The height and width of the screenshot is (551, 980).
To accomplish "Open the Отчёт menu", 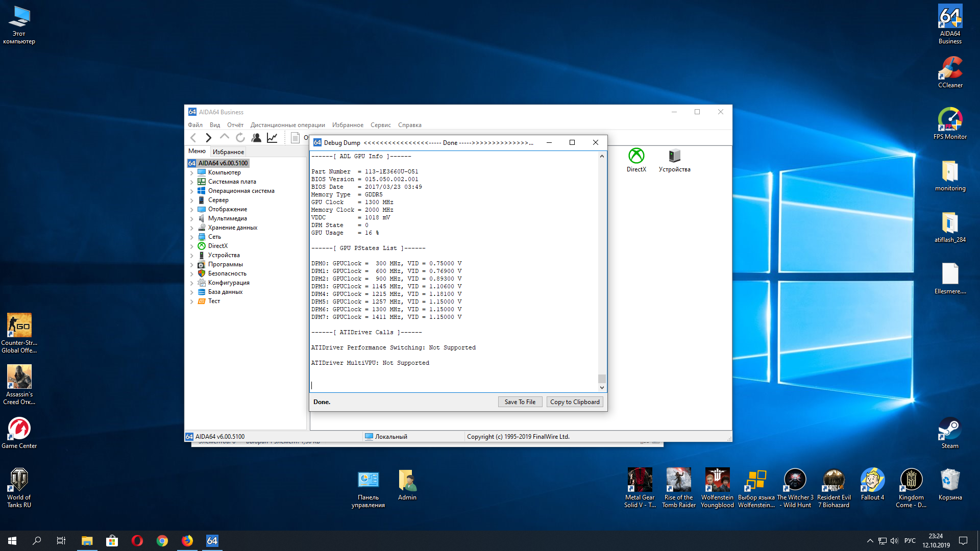I will (235, 125).
